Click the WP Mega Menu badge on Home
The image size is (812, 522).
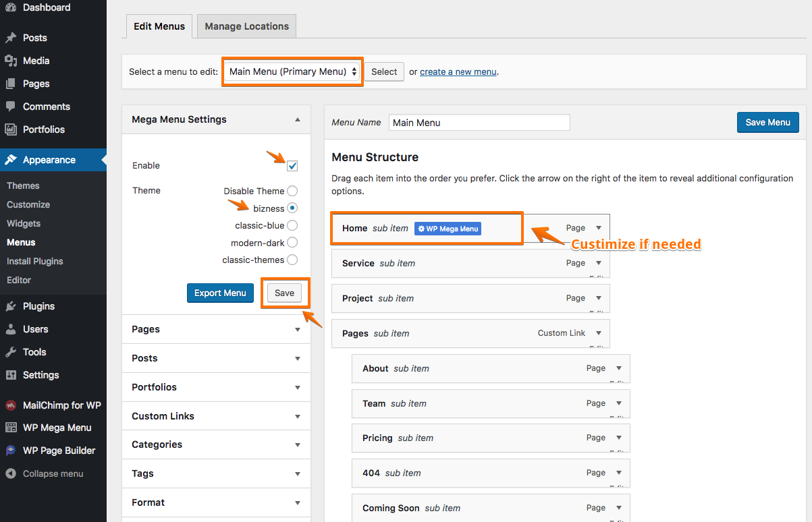[448, 229]
